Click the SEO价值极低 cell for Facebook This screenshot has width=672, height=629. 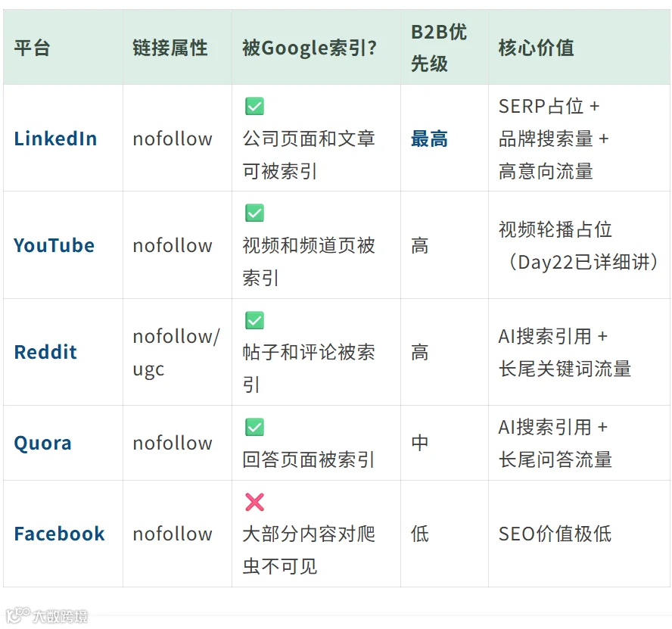(555, 534)
